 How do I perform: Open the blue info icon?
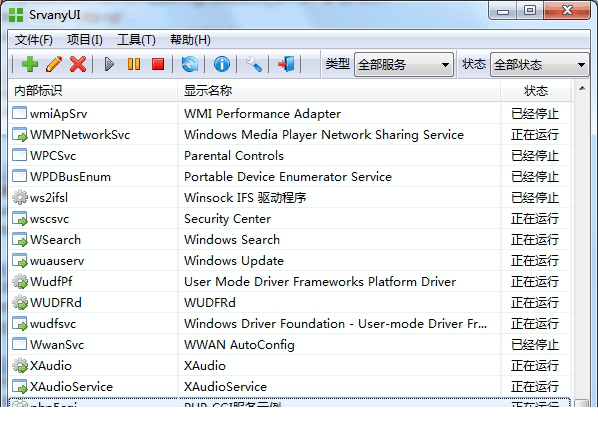click(222, 64)
